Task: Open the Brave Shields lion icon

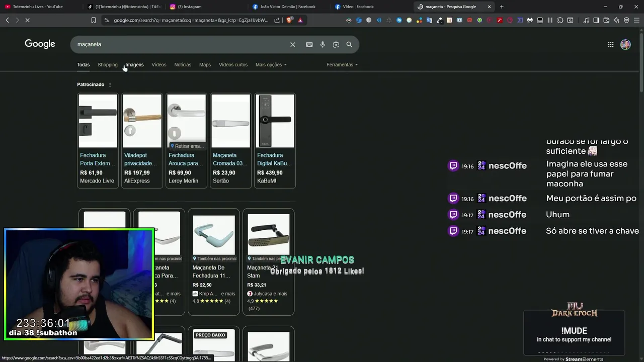Action: 289,20
